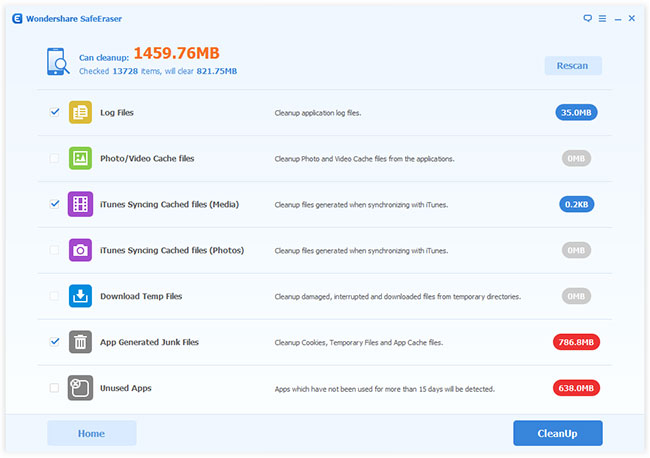Go back with the Home button
650x458 pixels.
[92, 434]
